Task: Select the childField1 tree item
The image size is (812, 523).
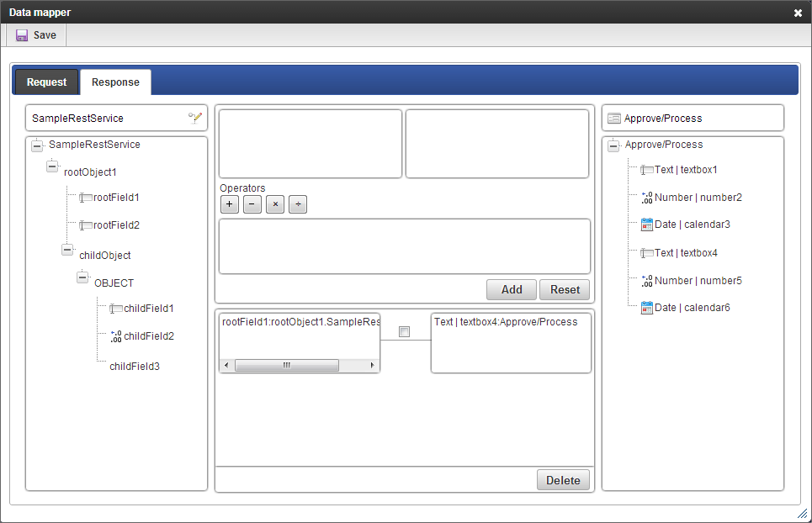Action: pyautogui.click(x=149, y=309)
